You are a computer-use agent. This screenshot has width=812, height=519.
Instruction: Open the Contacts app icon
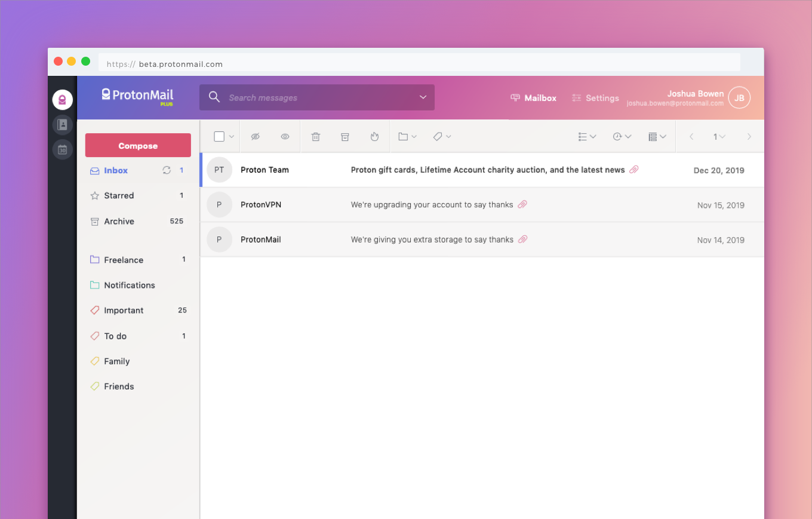[x=62, y=125]
